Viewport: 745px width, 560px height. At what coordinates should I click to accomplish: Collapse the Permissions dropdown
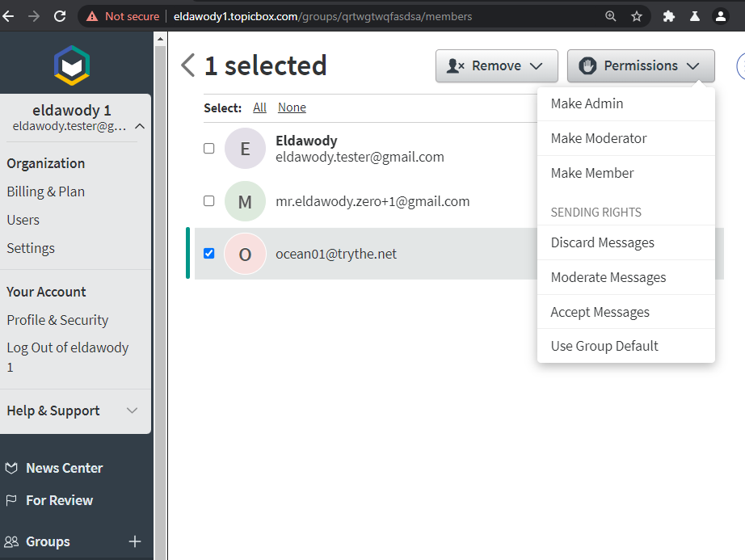(641, 65)
